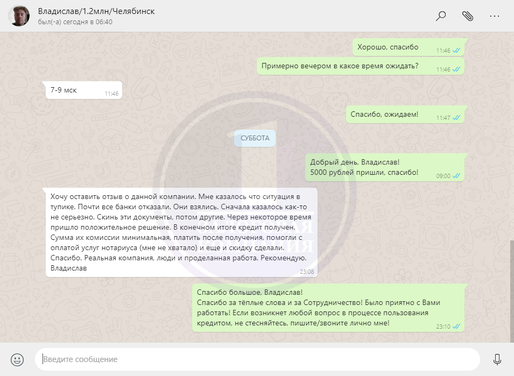Screen dimensions: 514x376
Task: Click the СУББОТА date separator label
Action: [255, 138]
